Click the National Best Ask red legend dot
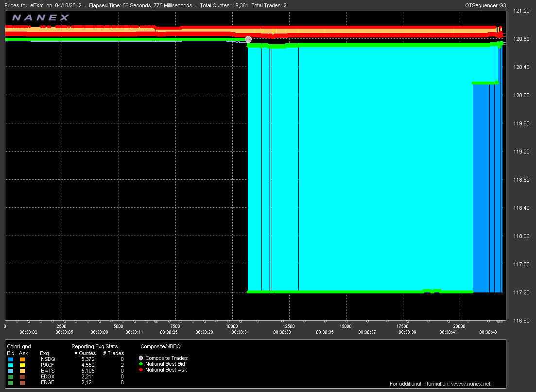 point(141,370)
